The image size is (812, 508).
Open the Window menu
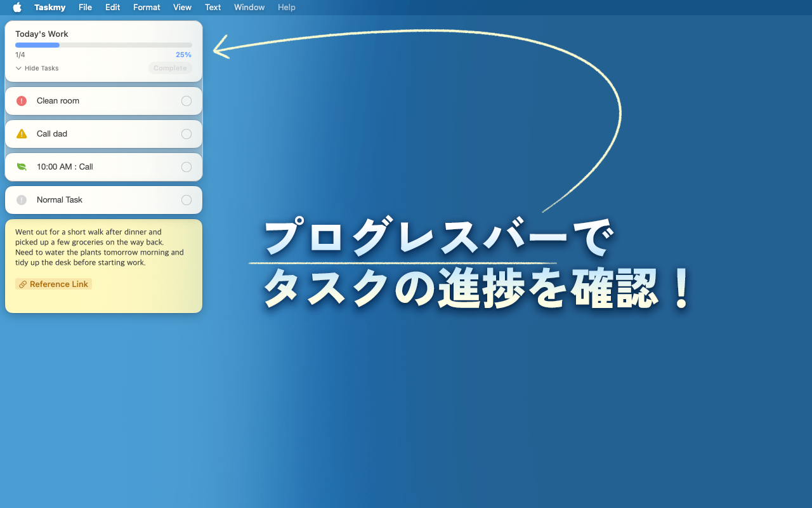tap(249, 8)
